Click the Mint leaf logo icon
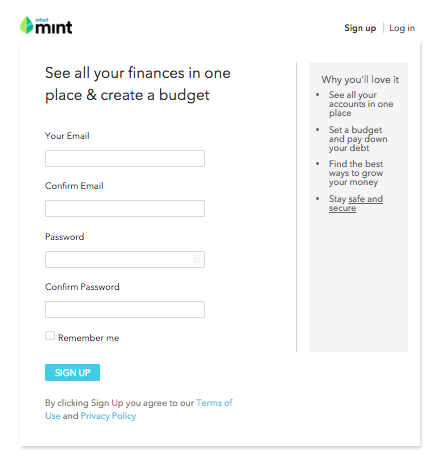The image size is (444, 463). tap(27, 25)
